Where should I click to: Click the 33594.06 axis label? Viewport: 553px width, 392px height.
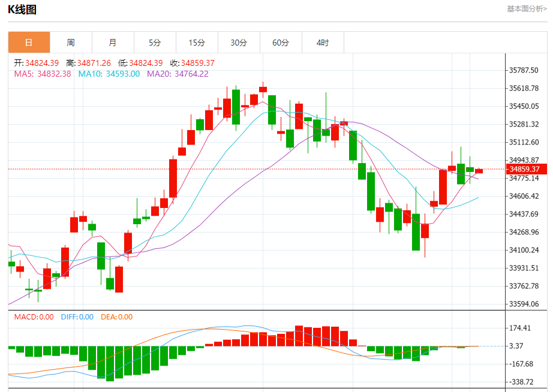[x=524, y=304]
